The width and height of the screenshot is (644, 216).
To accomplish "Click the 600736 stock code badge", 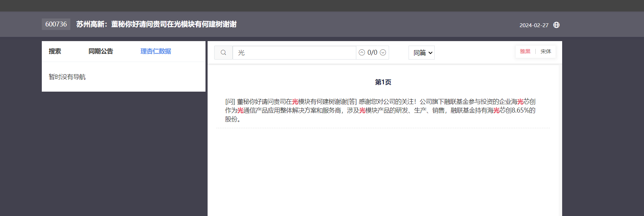I will pos(56,24).
